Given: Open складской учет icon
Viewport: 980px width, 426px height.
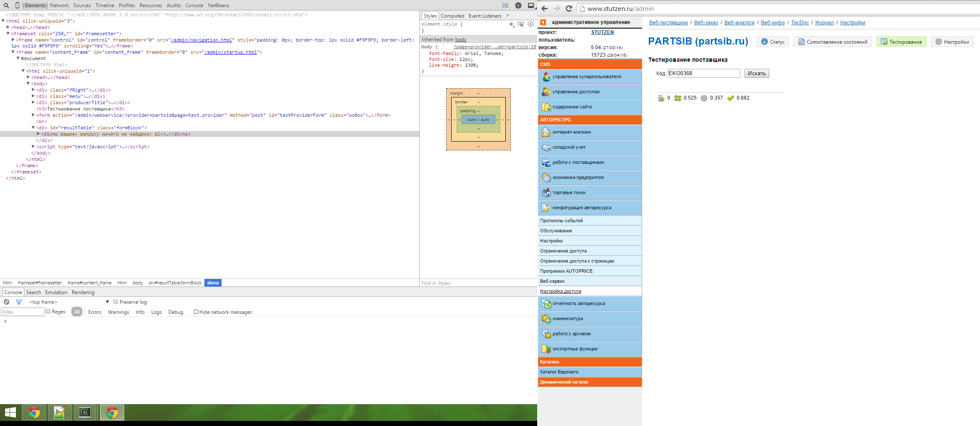Looking at the screenshot, I should pos(546,147).
